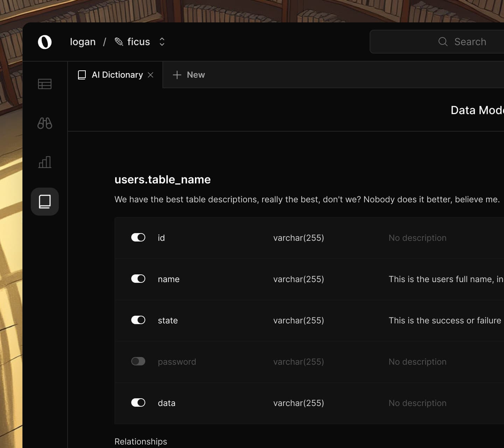
Task: Click varchar(255) type in the password row
Action: [x=299, y=362]
